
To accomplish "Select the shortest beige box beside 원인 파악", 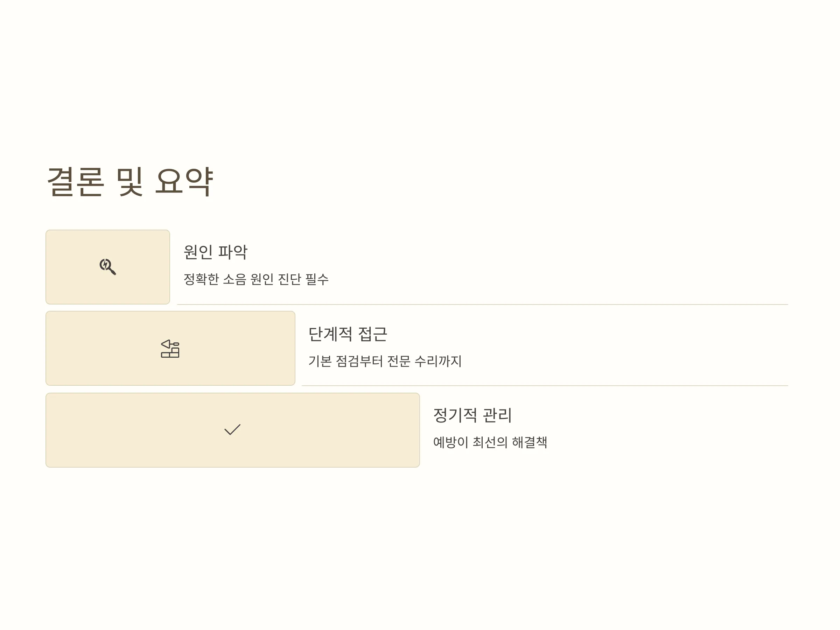I will 108,267.
